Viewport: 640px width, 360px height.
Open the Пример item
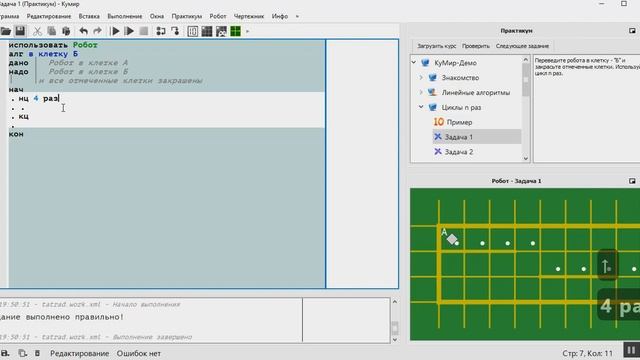459,122
